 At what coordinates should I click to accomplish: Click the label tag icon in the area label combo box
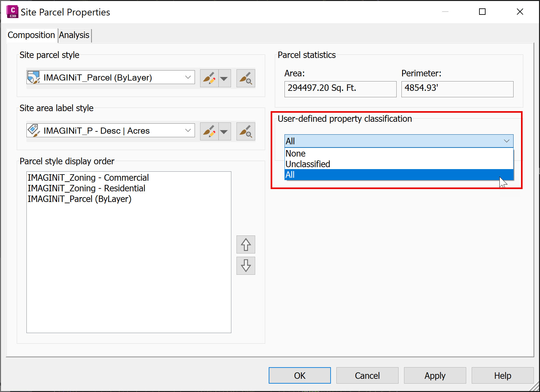point(34,130)
